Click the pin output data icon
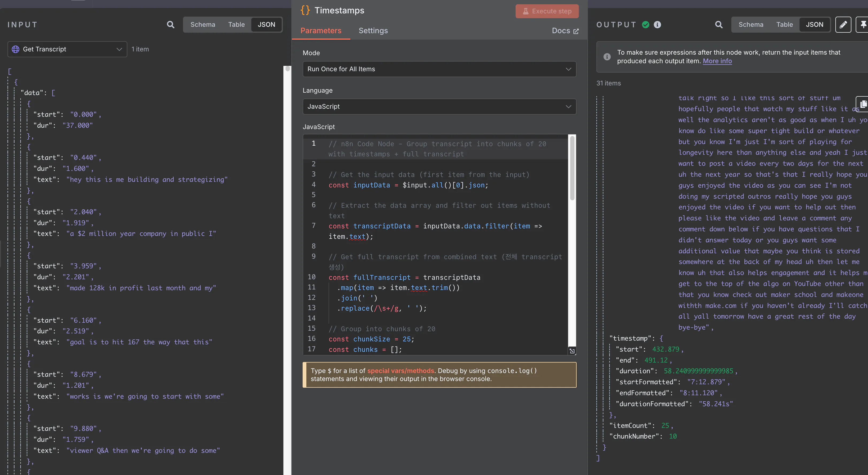 pyautogui.click(x=863, y=25)
